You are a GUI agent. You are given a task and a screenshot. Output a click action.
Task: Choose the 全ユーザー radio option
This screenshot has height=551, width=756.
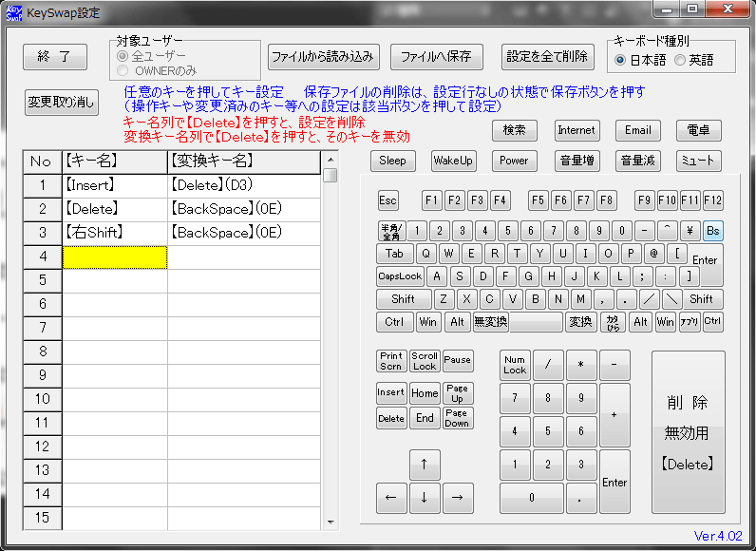tap(123, 56)
